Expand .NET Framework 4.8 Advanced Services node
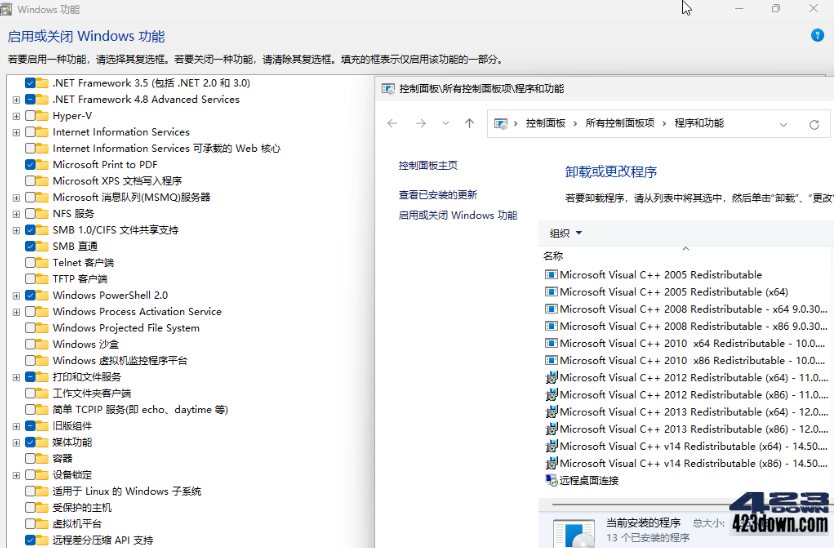837x548 pixels. click(x=16, y=100)
